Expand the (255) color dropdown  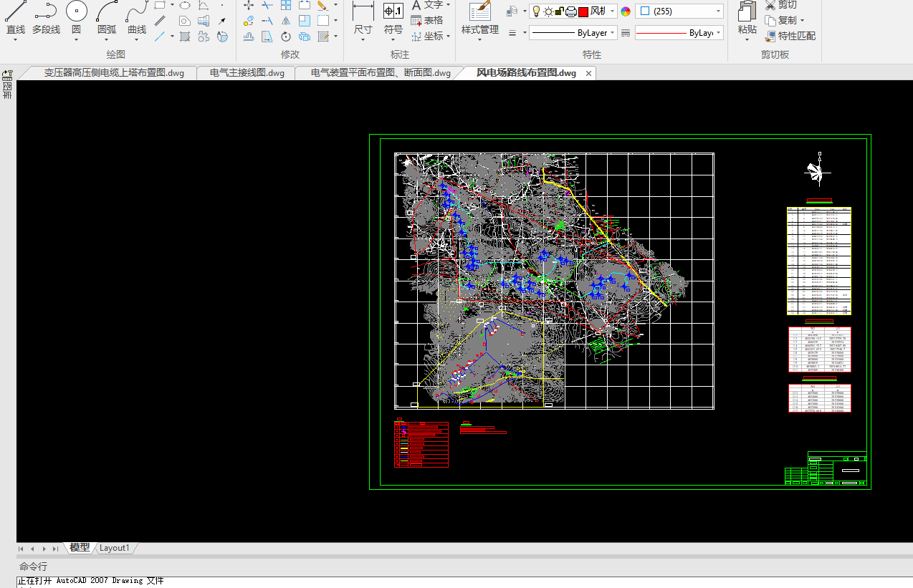coord(718,11)
